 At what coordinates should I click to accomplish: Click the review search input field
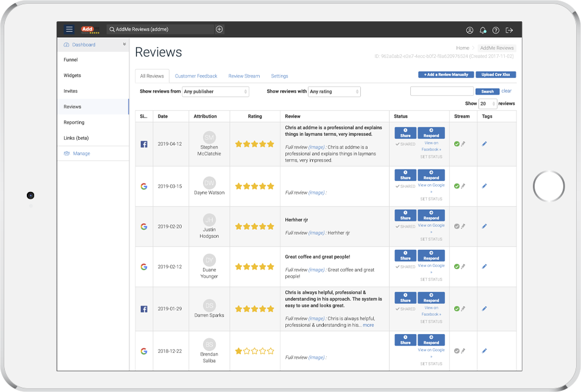click(441, 91)
